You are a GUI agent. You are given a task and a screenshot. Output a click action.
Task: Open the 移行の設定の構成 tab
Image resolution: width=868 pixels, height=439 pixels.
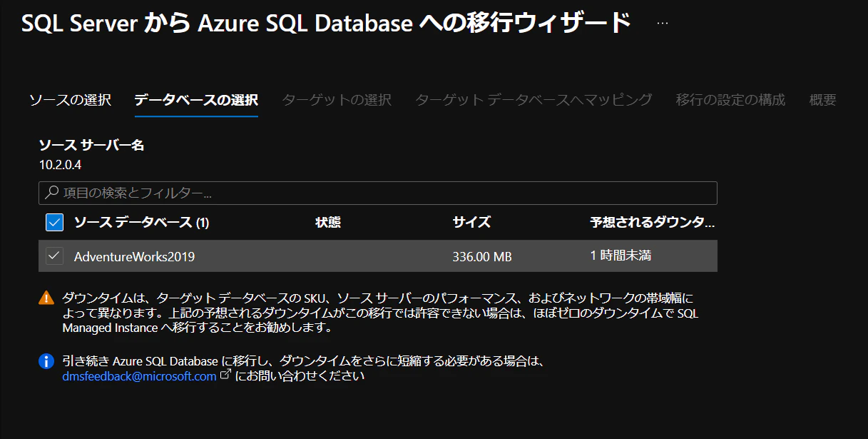click(730, 100)
